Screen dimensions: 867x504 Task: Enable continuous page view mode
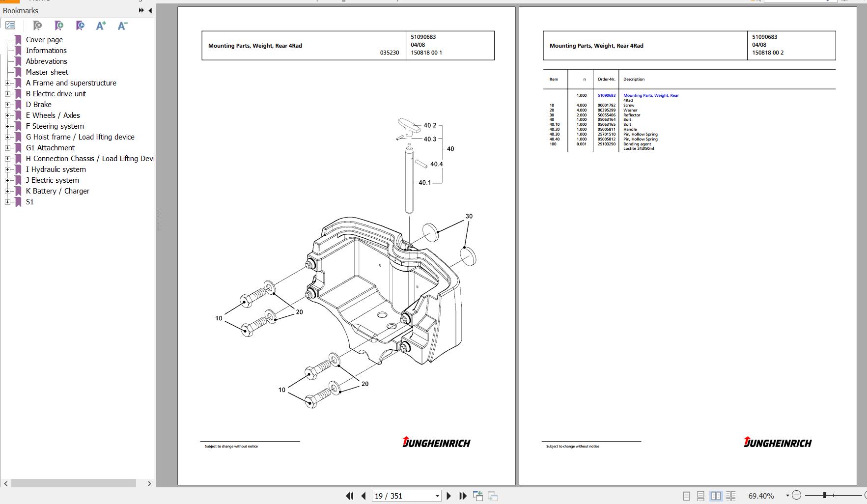pos(701,496)
